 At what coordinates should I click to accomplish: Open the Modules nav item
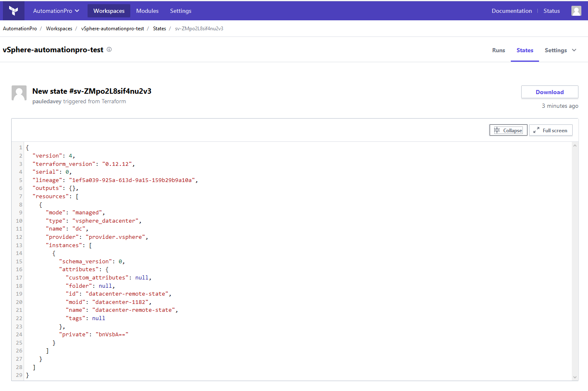pyautogui.click(x=147, y=11)
